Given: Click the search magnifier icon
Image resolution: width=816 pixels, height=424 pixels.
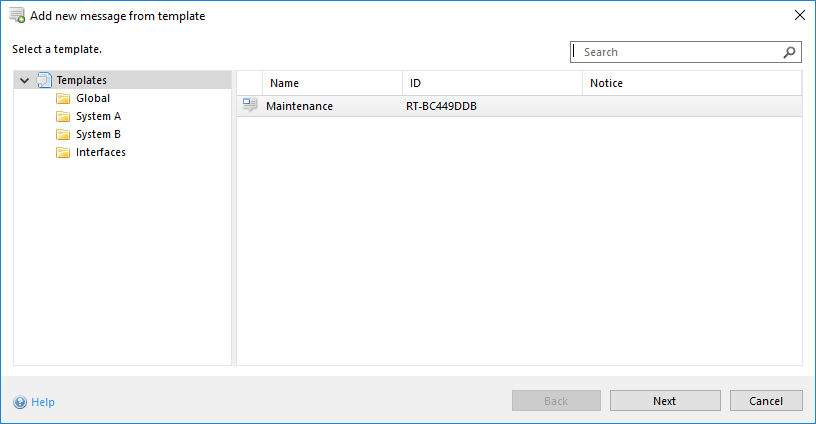Looking at the screenshot, I should pyautogui.click(x=789, y=52).
